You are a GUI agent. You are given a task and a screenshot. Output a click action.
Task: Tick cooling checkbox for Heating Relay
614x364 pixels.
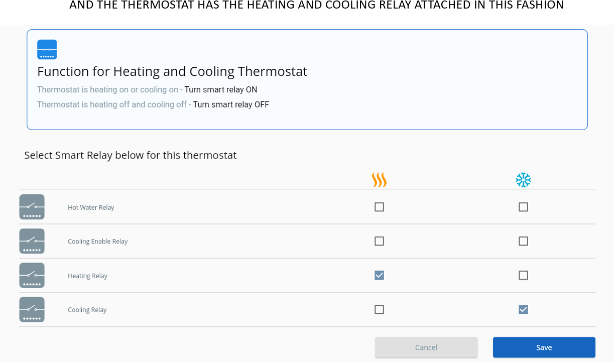pyautogui.click(x=523, y=275)
